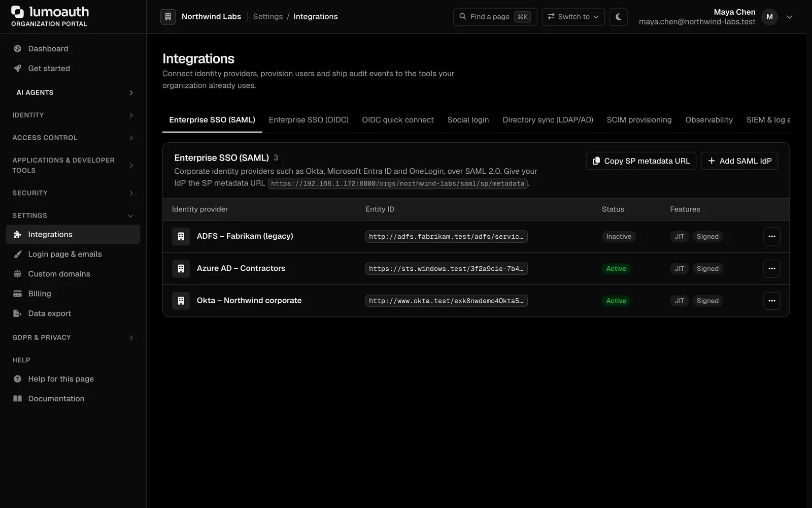Viewport: 812px width, 508px height.
Task: Open actions menu for Okta – Northwind corporate
Action: pos(772,301)
